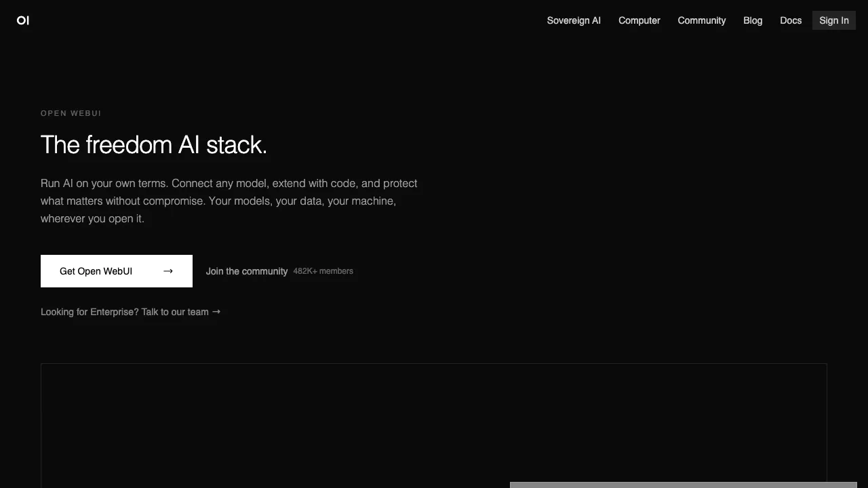Click Looking for Enterprise? Talk to our team
Viewport: 868px width, 488px height.
point(131,312)
